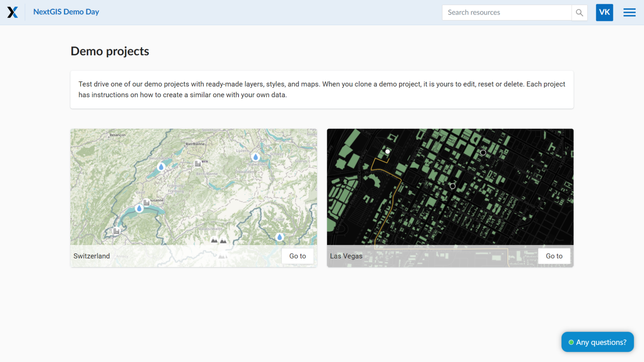
Task: Open the Any questions chat widget
Action: coord(597,342)
